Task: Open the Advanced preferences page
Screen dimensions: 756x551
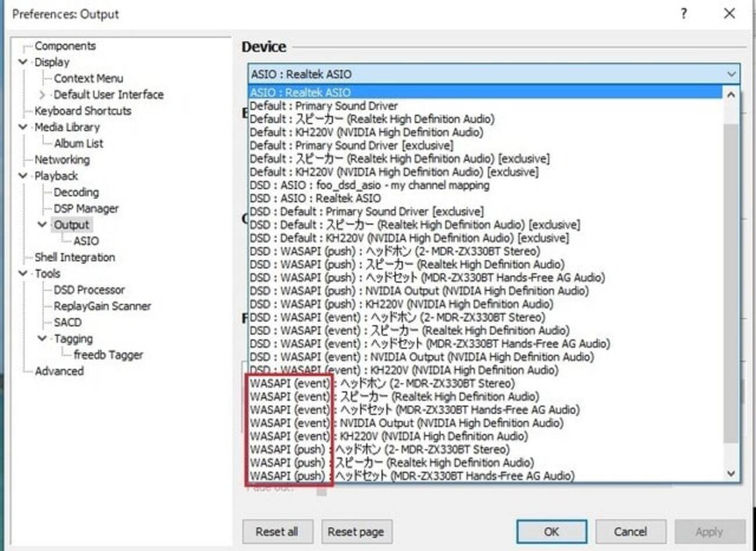Action: click(x=59, y=371)
